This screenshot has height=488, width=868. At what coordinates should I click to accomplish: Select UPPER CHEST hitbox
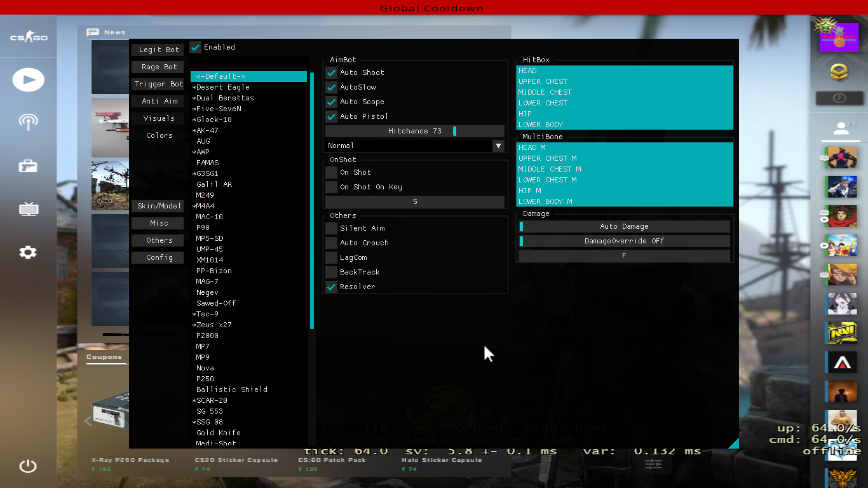pos(625,81)
